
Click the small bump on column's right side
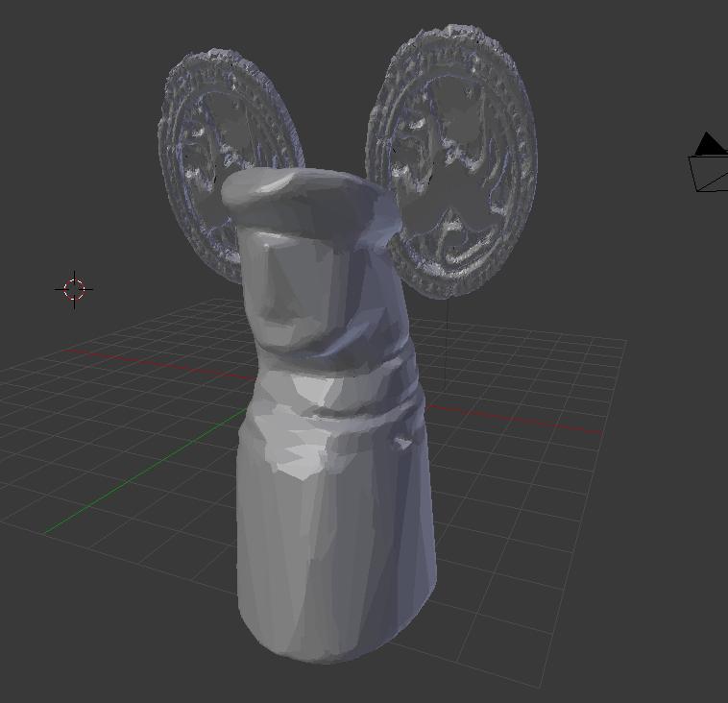point(402,442)
